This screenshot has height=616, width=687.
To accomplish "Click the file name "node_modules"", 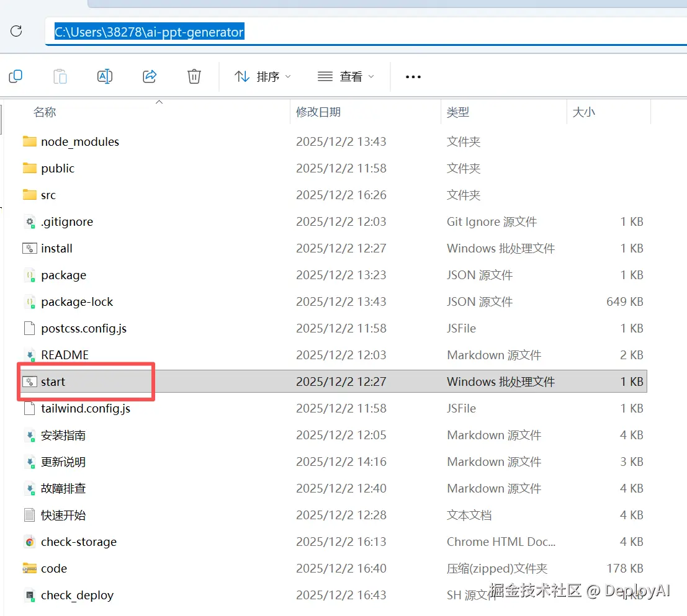I will pos(79,142).
